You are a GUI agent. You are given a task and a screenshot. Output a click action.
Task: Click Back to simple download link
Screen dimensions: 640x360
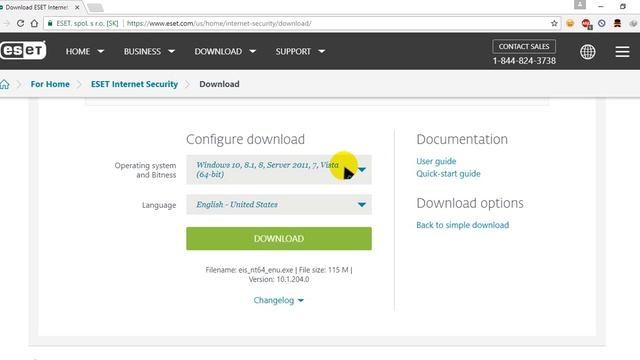[x=462, y=225]
